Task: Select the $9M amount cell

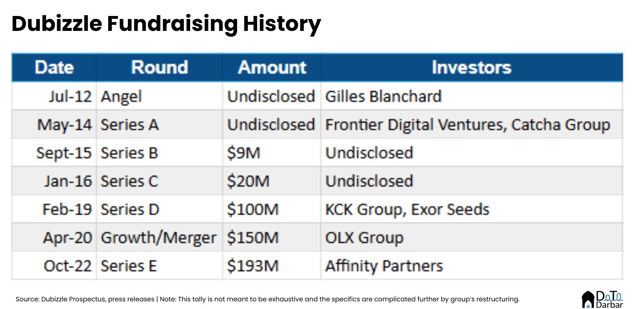Action: 272,153
